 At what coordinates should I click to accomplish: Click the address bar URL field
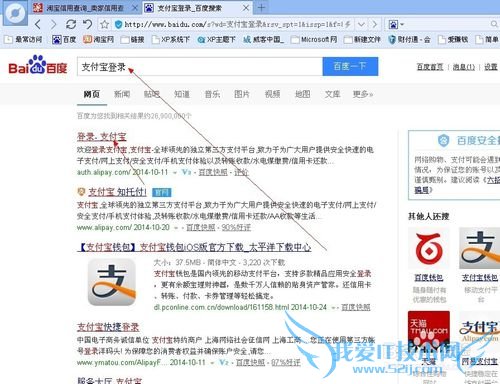[x=233, y=24]
